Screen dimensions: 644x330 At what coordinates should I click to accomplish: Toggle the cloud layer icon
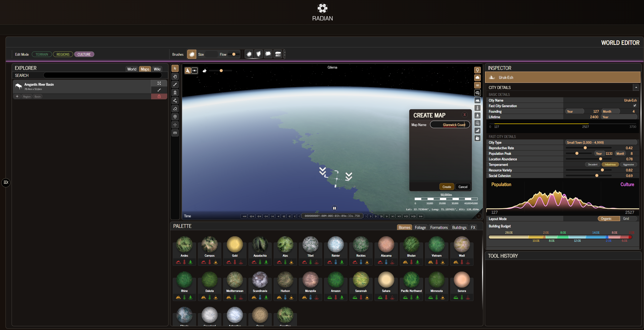478,78
